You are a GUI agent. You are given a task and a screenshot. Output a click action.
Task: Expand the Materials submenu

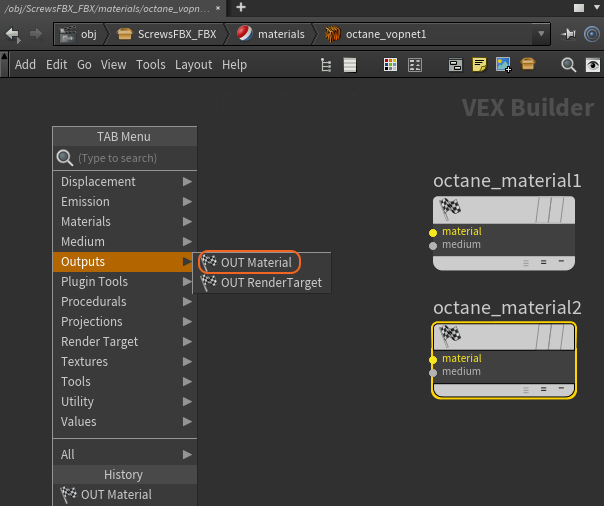click(125, 221)
